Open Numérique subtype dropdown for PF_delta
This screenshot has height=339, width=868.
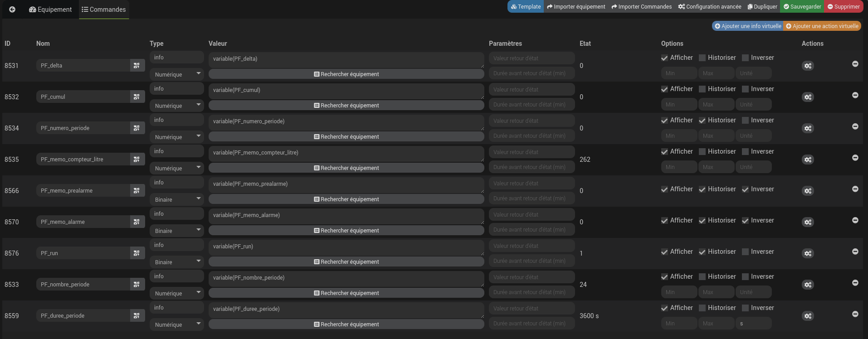point(177,74)
